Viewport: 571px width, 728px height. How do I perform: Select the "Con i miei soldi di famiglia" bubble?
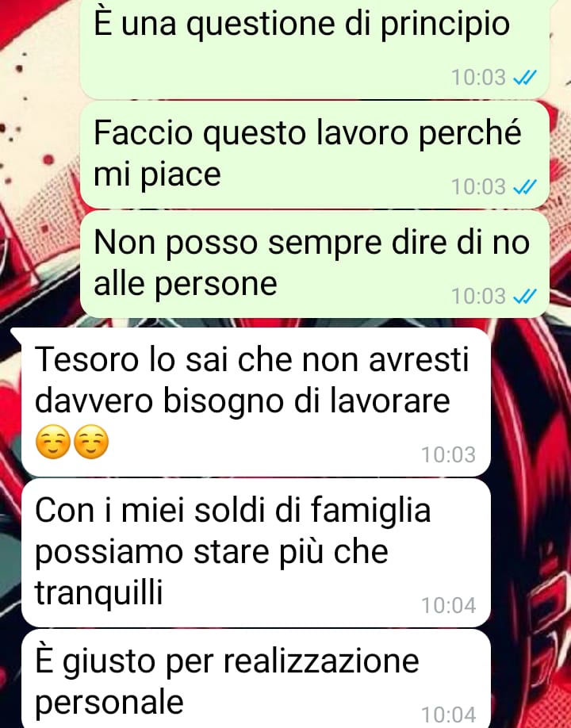tap(256, 553)
